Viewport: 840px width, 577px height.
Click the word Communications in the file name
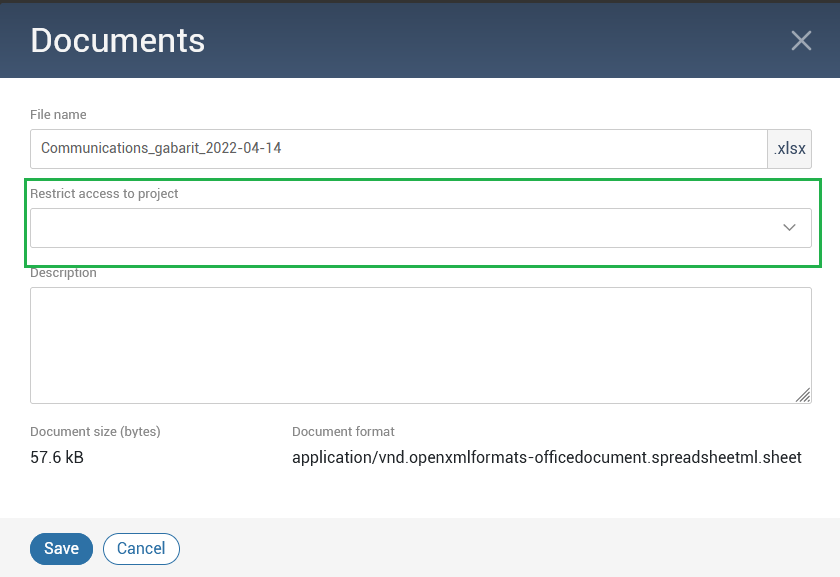click(94, 148)
